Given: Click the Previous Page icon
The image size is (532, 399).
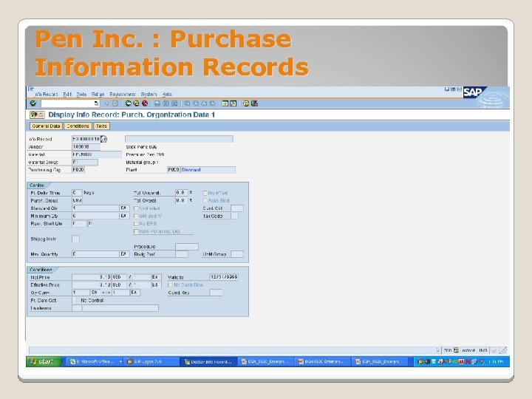Looking at the screenshot, I should click(195, 103).
